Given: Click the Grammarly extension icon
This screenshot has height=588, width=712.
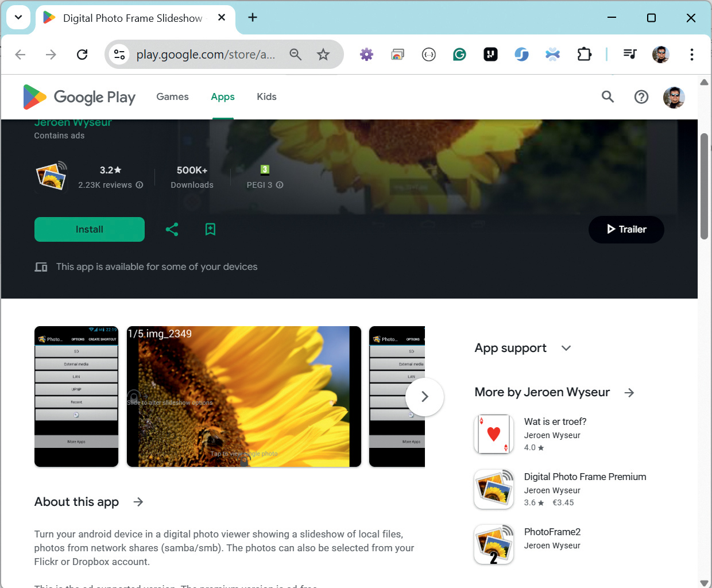Looking at the screenshot, I should 459,55.
